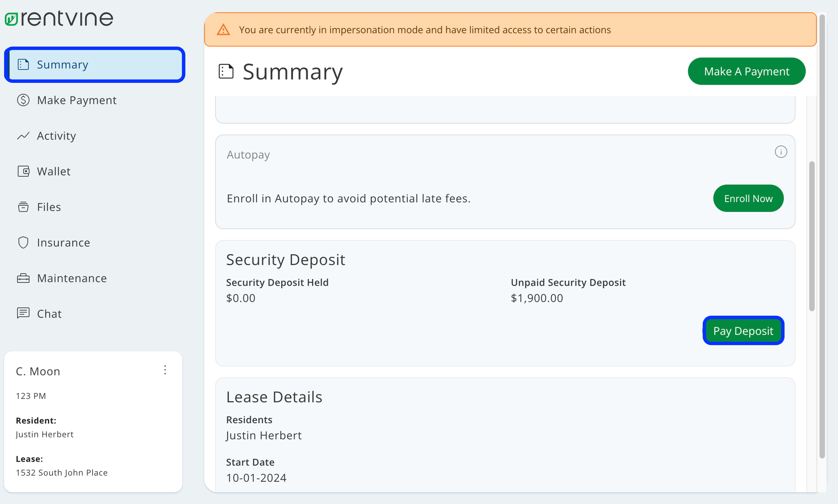Click the Summary page header icon

tap(226, 71)
